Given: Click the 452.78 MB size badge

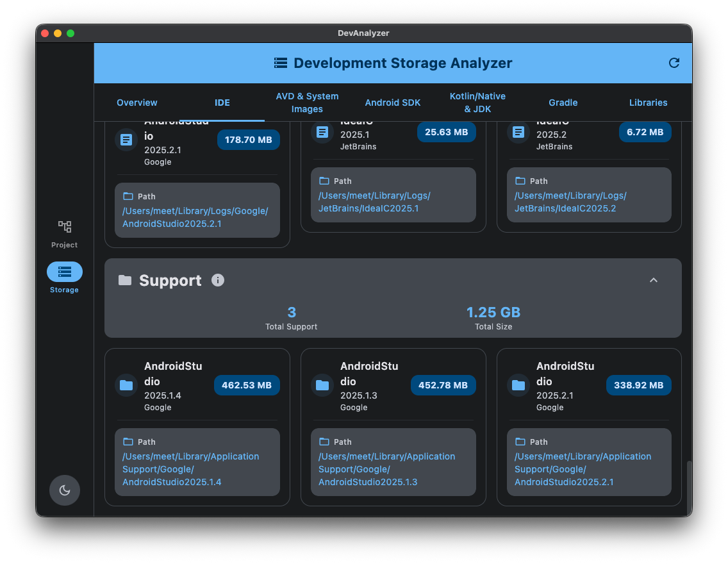Looking at the screenshot, I should [443, 385].
